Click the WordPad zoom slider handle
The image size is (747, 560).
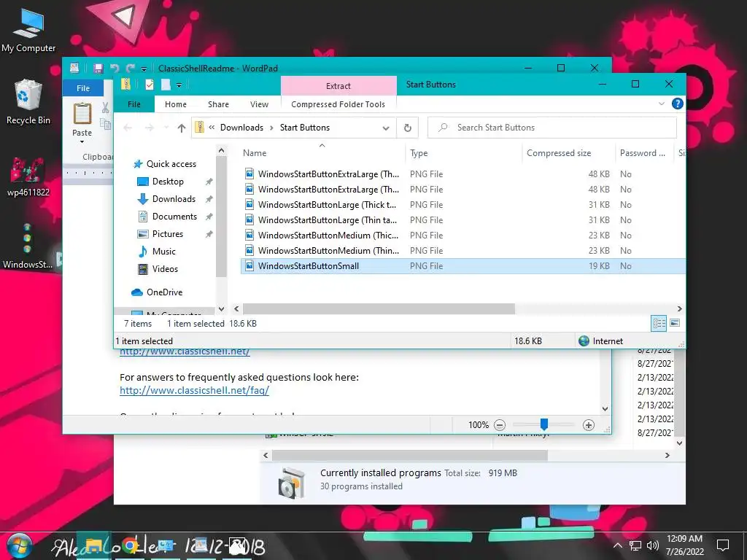pyautogui.click(x=543, y=424)
